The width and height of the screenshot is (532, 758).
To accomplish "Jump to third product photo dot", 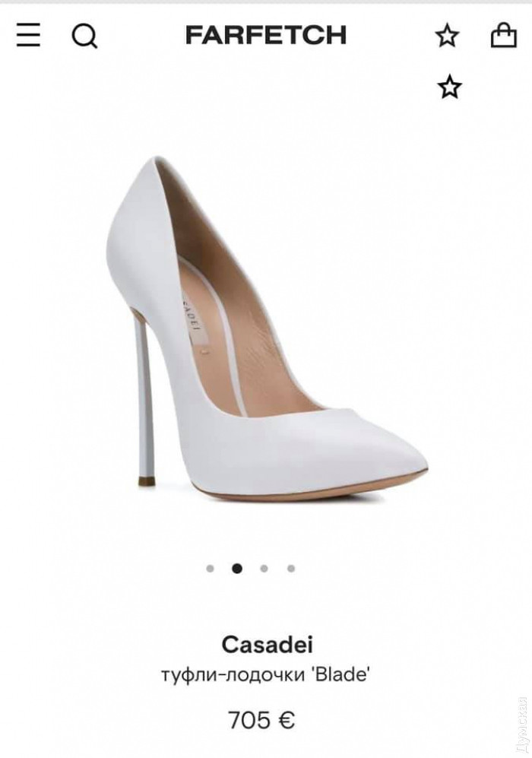I will coord(264,569).
